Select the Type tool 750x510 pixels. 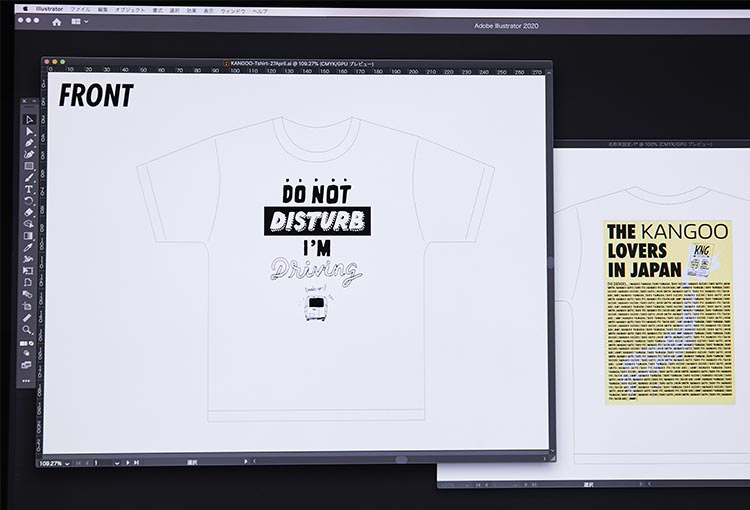[x=29, y=189]
